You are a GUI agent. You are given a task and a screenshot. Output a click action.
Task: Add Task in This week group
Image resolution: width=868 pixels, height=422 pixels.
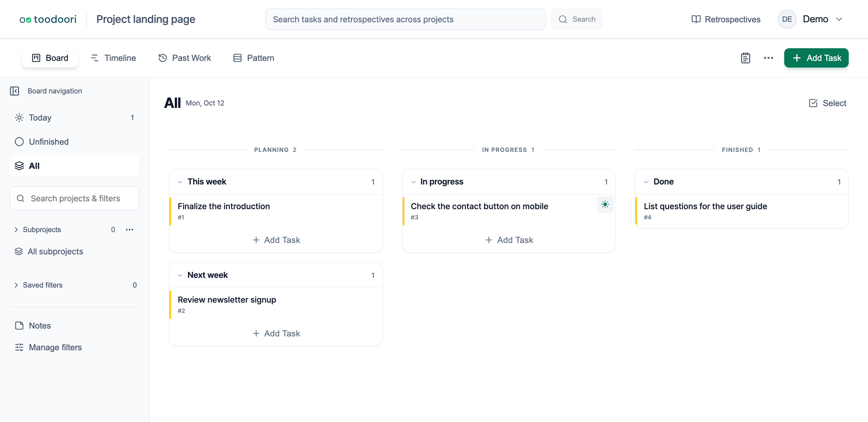pos(276,240)
